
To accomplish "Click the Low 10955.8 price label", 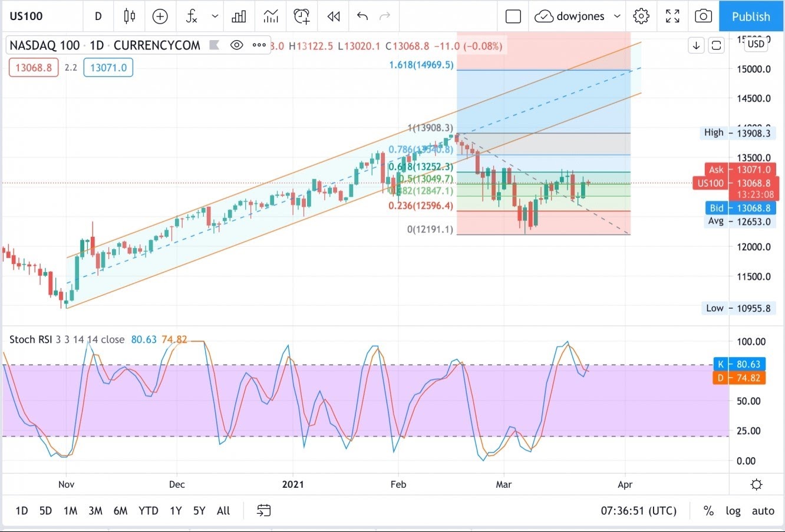I will [738, 308].
